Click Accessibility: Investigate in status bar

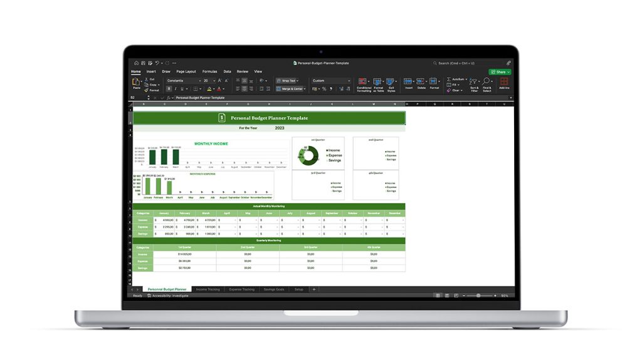(168, 295)
